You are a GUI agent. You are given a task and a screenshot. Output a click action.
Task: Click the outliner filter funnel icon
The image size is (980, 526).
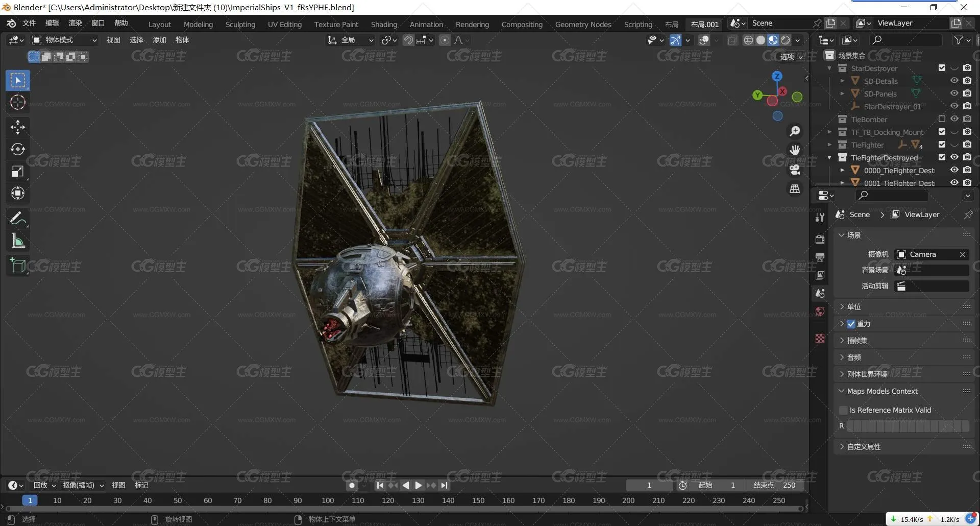(959, 40)
